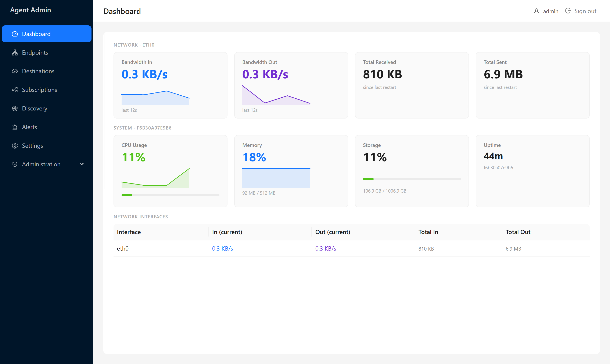The width and height of the screenshot is (610, 364).
Task: Click the Destinations cloud icon
Action: point(15,71)
